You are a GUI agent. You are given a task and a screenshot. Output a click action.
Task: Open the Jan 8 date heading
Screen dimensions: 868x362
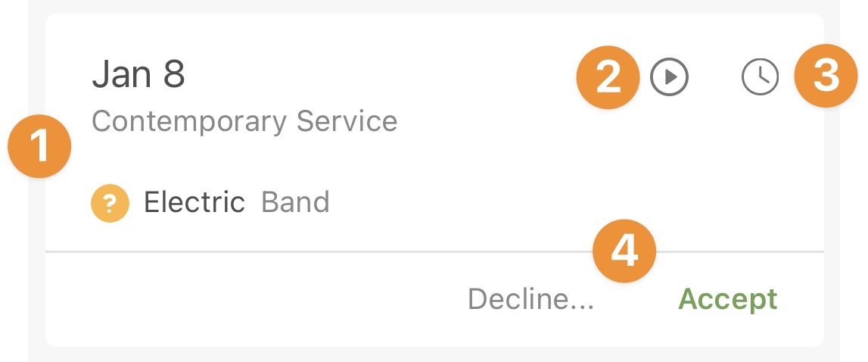[138, 74]
